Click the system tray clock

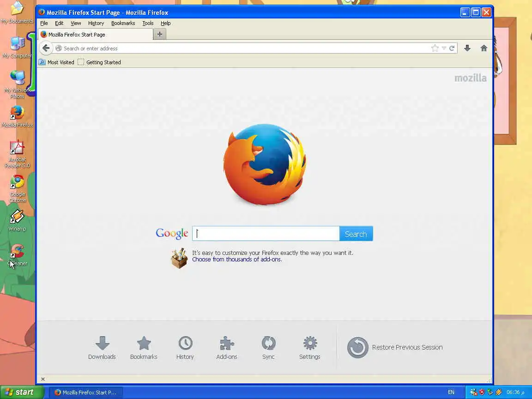point(515,392)
